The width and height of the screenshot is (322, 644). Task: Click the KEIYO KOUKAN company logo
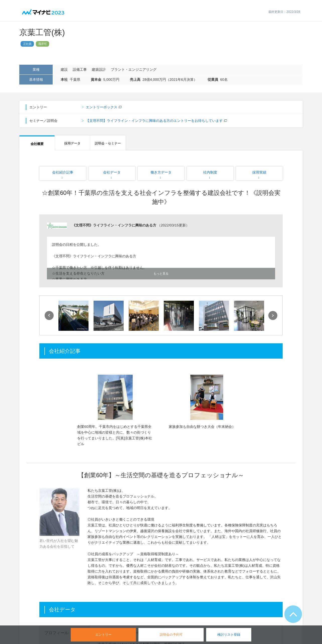click(x=57, y=225)
